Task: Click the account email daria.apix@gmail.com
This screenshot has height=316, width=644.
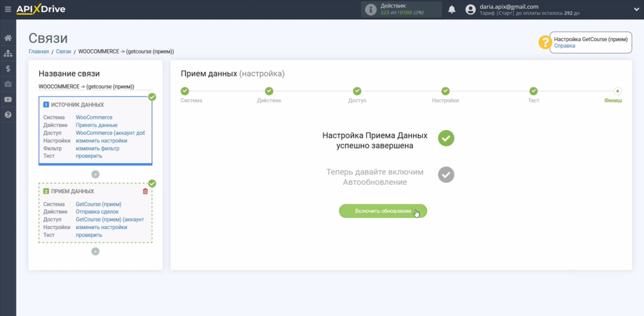Action: click(x=509, y=7)
